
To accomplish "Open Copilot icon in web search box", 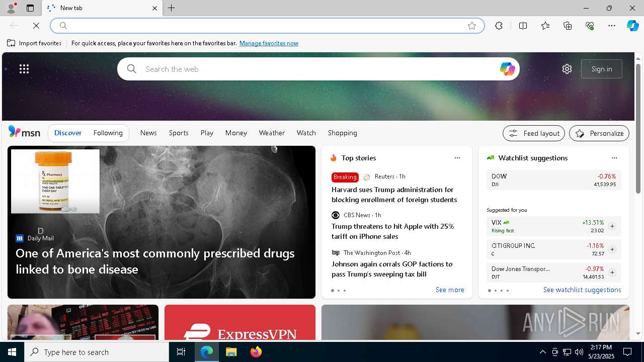I will [507, 69].
